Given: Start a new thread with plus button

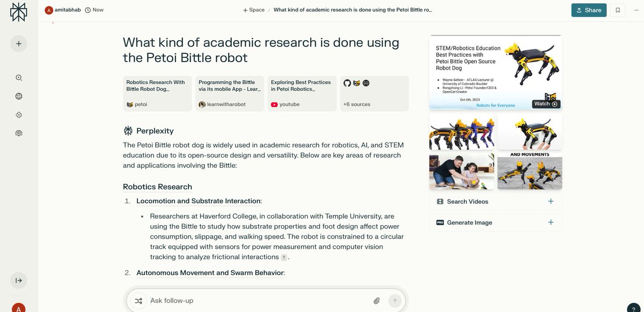Looking at the screenshot, I should pyautogui.click(x=19, y=43).
